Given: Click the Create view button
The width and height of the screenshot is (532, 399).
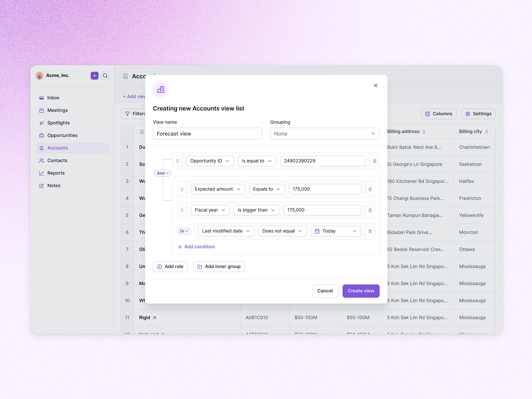Looking at the screenshot, I should click(361, 291).
